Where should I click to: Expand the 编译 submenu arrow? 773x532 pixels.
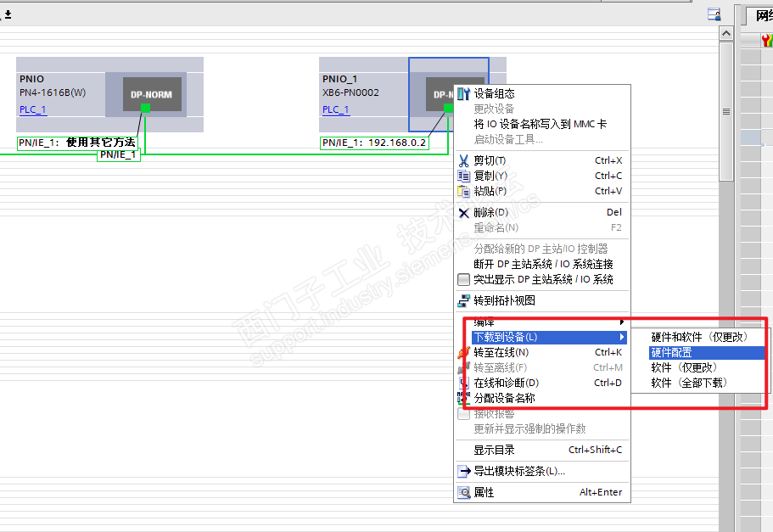pyautogui.click(x=622, y=322)
